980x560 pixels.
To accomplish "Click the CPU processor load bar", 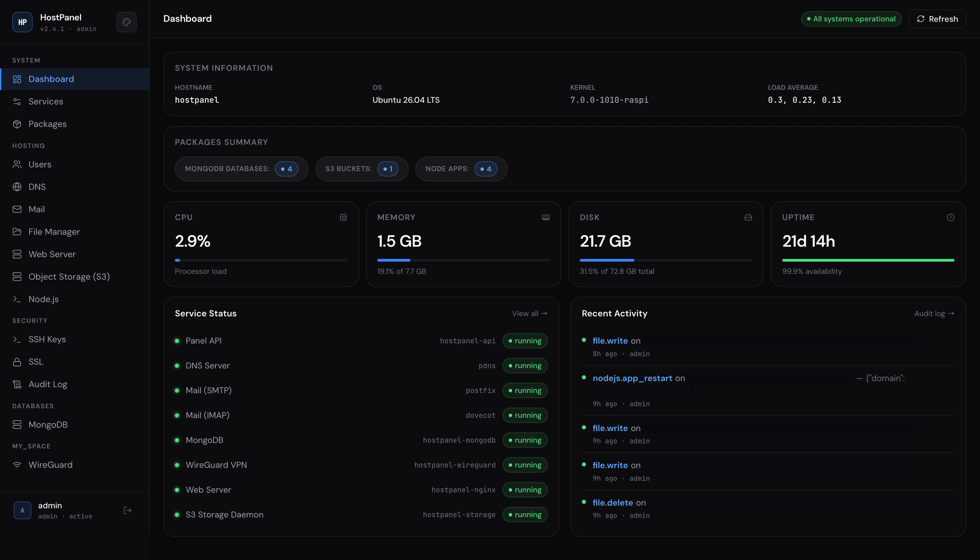I will [x=261, y=260].
